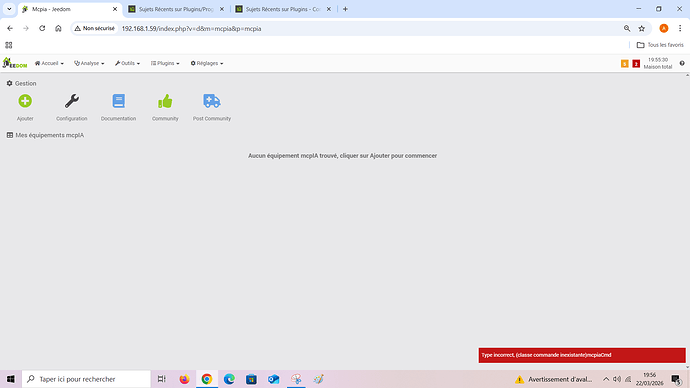Viewport: 690px width, 388px height.
Task: Open Windows notification center icon
Action: pyautogui.click(x=676, y=379)
